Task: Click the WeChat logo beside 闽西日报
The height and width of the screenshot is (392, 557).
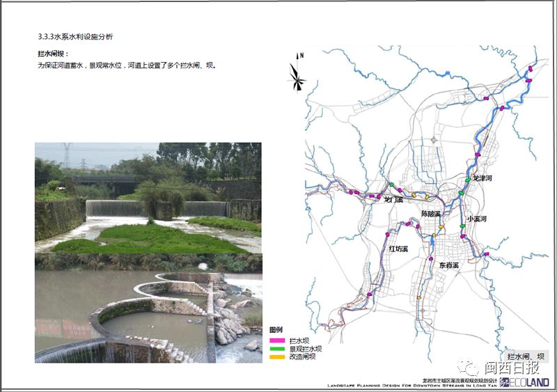Action: point(468,367)
